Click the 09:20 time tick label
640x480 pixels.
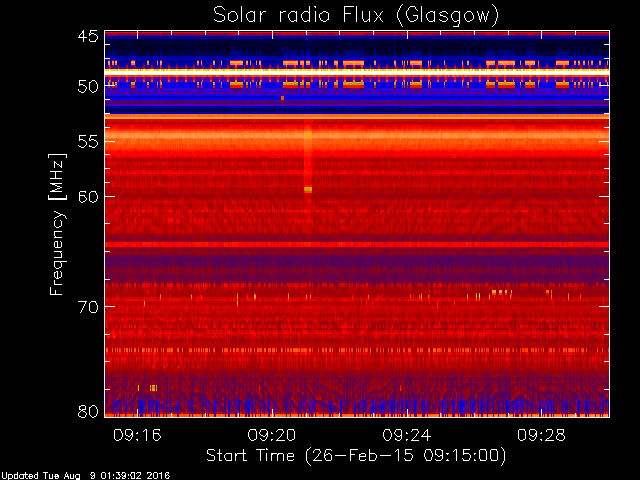[x=272, y=435]
